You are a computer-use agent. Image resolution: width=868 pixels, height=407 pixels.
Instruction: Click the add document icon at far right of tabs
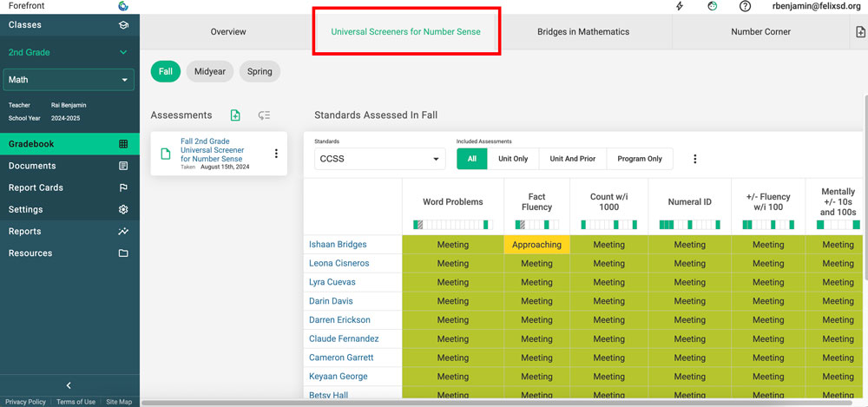pyautogui.click(x=858, y=32)
